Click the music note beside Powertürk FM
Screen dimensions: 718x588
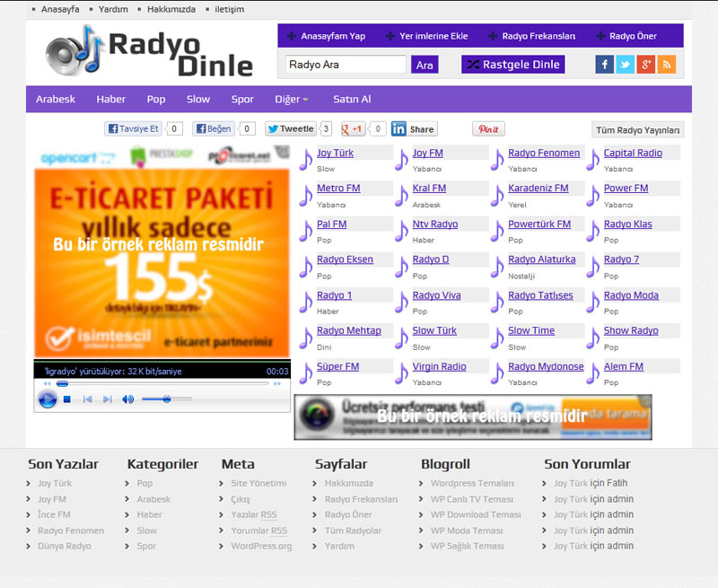(497, 231)
